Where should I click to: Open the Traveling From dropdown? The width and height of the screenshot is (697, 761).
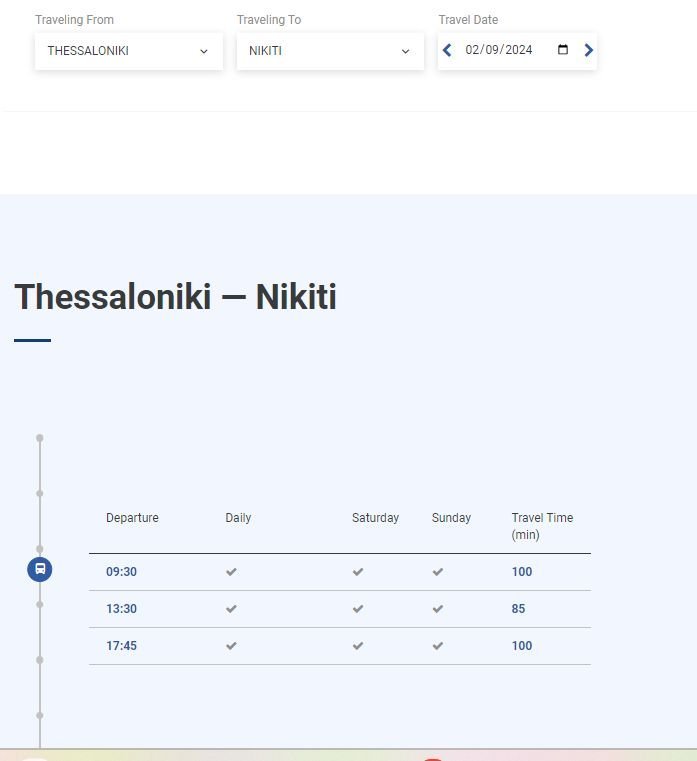point(128,51)
